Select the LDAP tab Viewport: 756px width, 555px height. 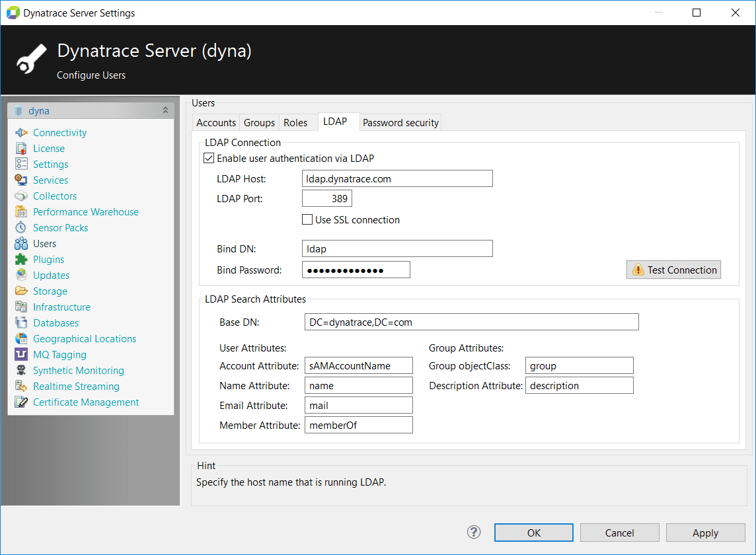[335, 122]
